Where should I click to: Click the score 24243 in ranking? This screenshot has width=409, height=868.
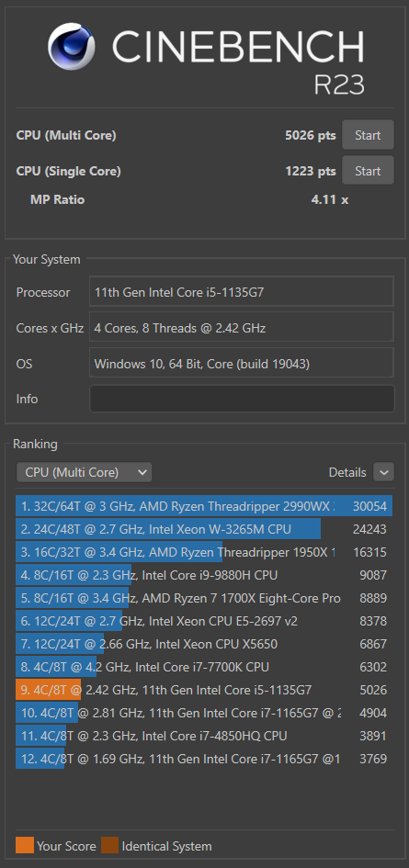click(x=369, y=529)
